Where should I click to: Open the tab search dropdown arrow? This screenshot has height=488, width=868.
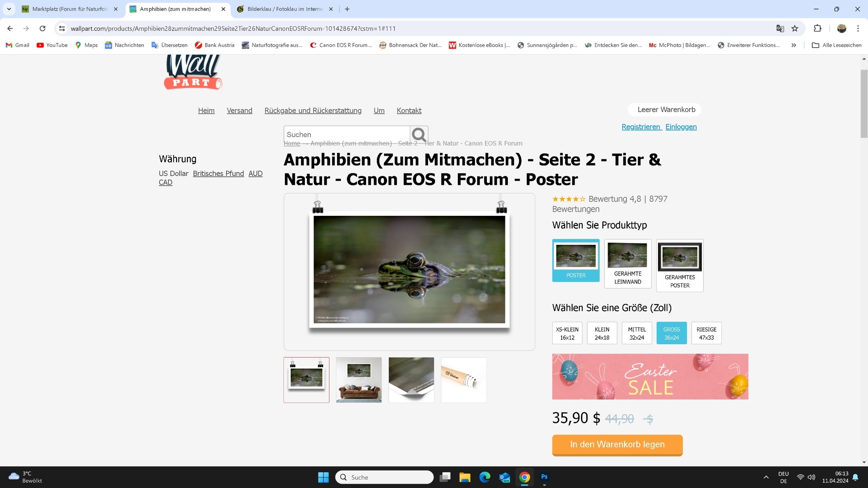(x=8, y=9)
